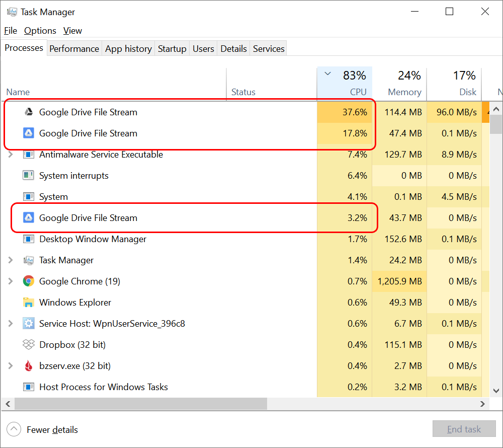The width and height of the screenshot is (503, 448).
Task: Click the Task Manager title bar icon
Action: (12, 12)
